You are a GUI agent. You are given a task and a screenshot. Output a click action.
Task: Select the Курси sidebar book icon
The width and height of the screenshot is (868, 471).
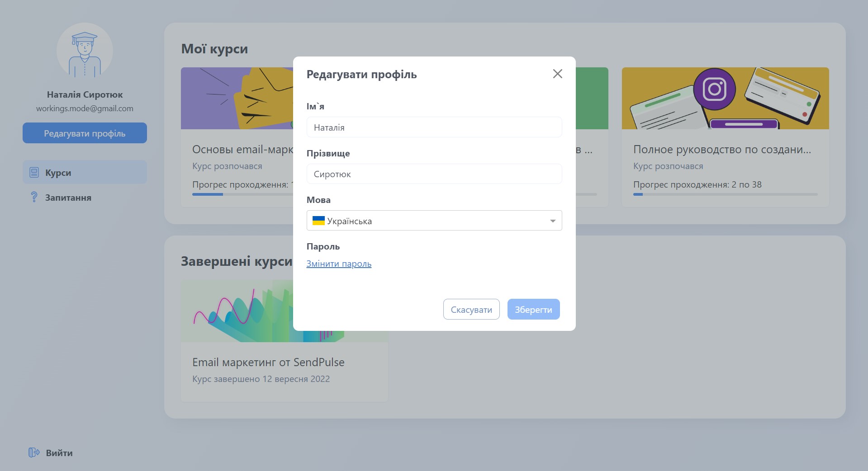click(33, 172)
